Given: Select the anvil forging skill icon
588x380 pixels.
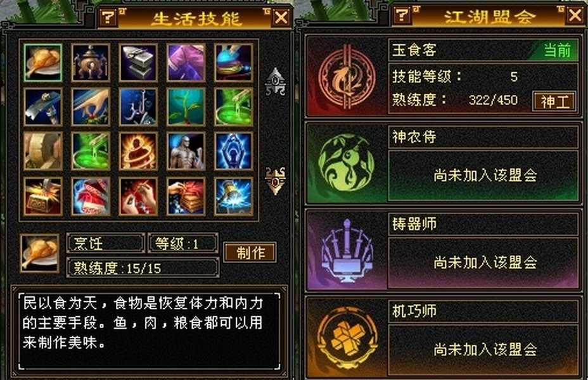Looking at the screenshot, I should (138, 62).
